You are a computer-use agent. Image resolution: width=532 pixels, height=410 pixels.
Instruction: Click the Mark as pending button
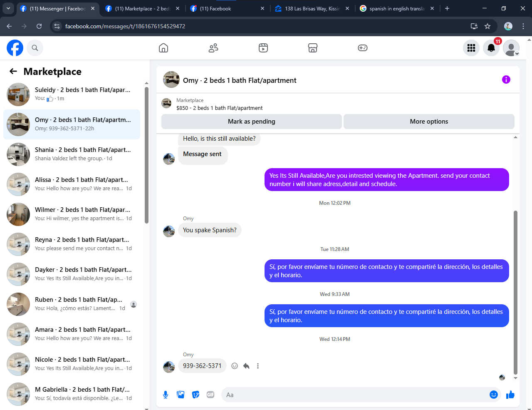pos(252,122)
